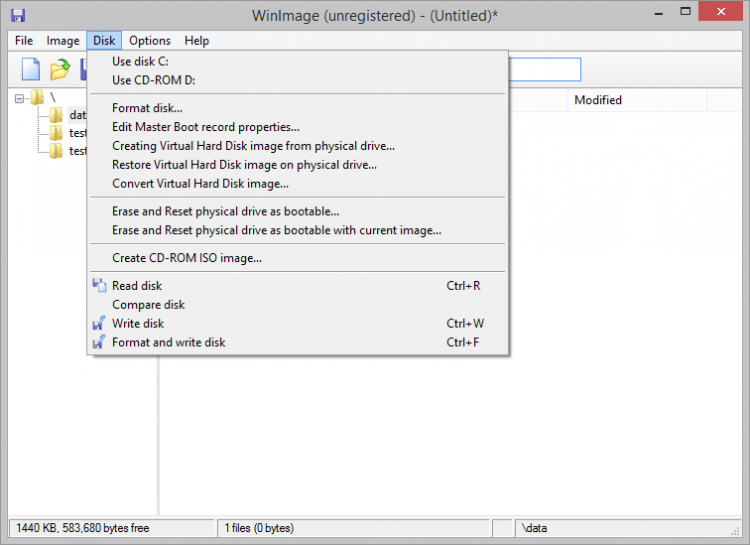Close the open Disk menu
The height and width of the screenshot is (545, 750).
click(x=104, y=41)
